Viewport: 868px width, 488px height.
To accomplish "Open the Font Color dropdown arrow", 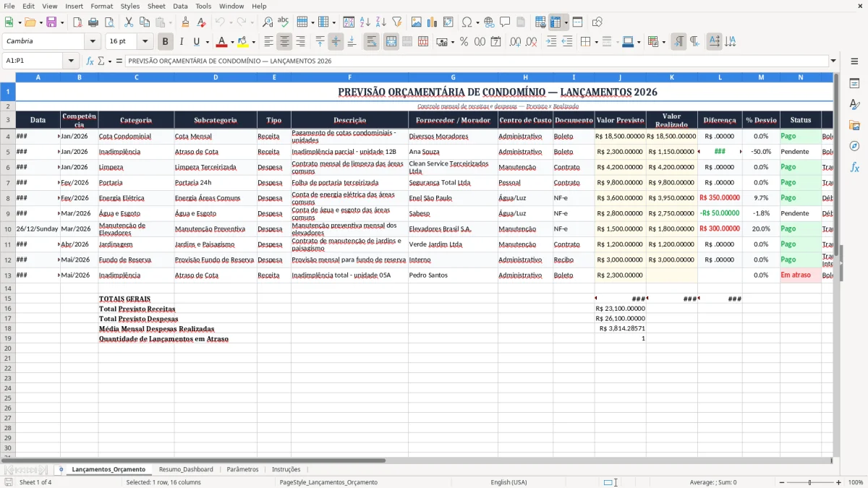I will click(x=232, y=42).
